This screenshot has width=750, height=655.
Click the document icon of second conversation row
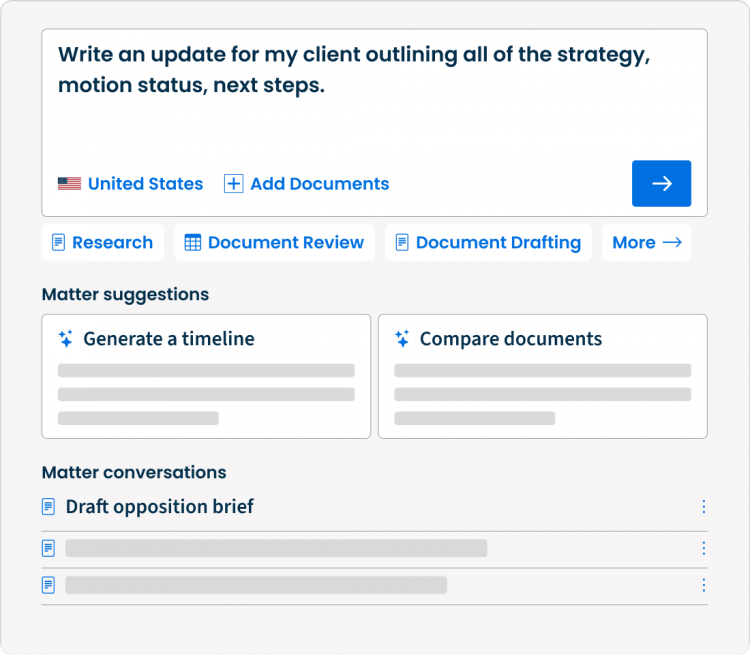coord(48,548)
